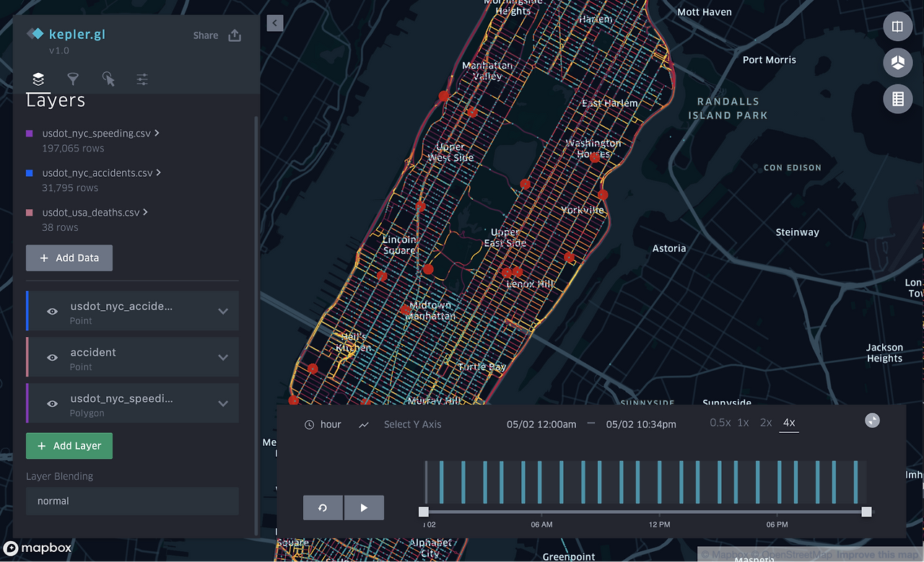Image resolution: width=924 pixels, height=562 pixels.
Task: Toggle 3D view with the cube icon
Action: 897,63
